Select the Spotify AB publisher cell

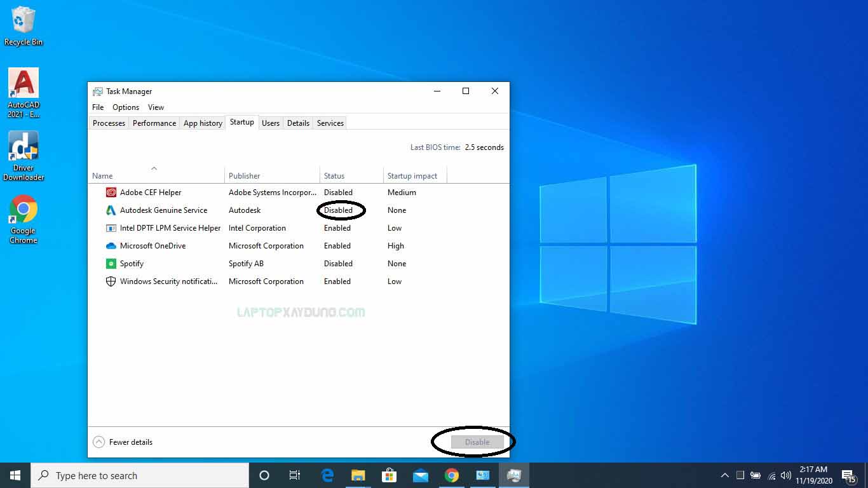pos(246,264)
